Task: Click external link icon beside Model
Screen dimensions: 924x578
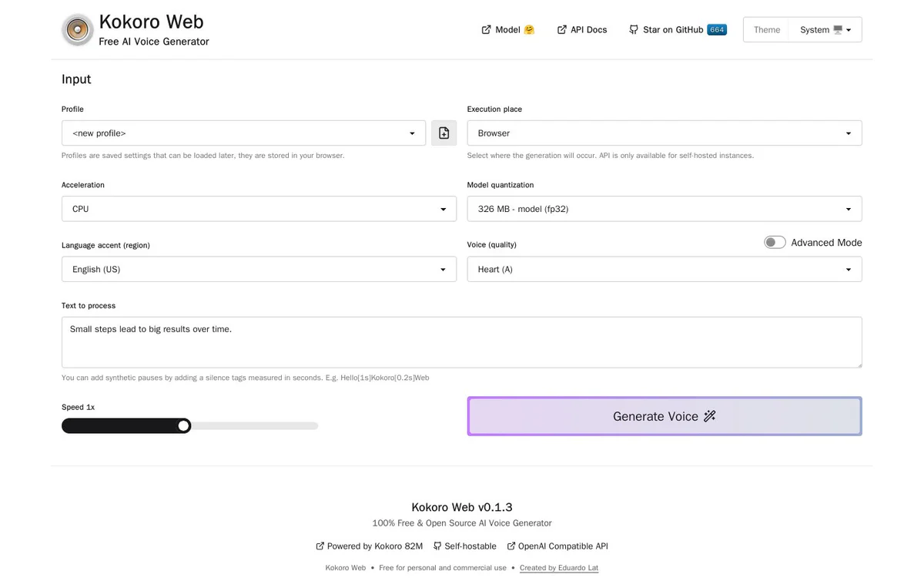Action: point(487,30)
